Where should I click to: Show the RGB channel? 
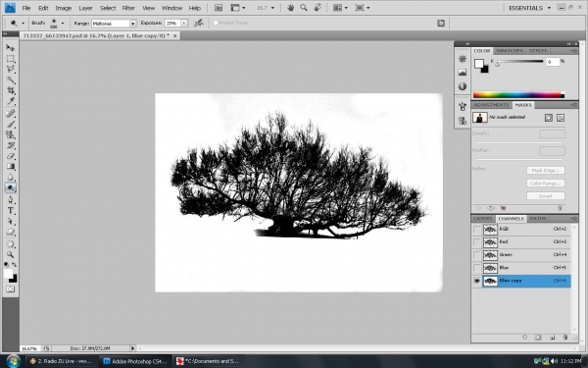[x=477, y=230]
